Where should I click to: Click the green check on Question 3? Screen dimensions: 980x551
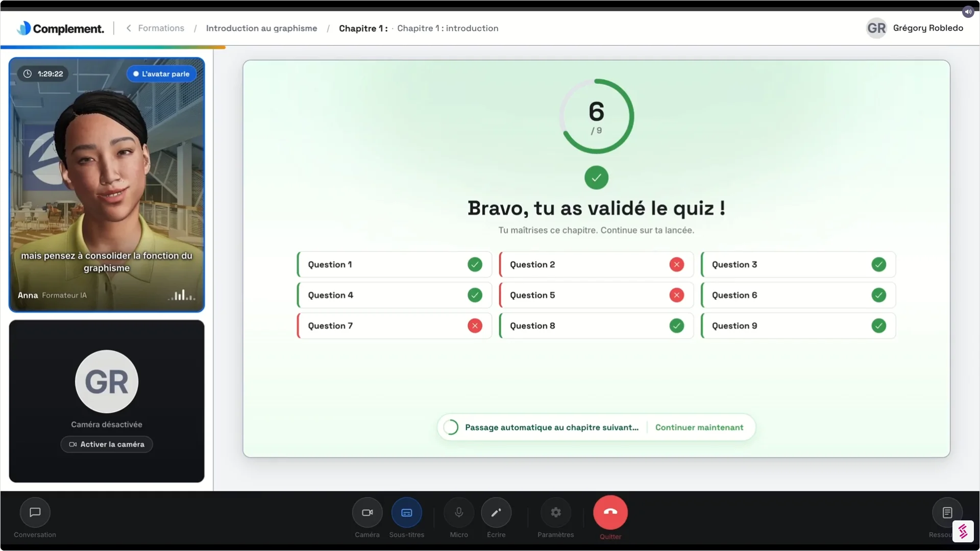pyautogui.click(x=879, y=264)
